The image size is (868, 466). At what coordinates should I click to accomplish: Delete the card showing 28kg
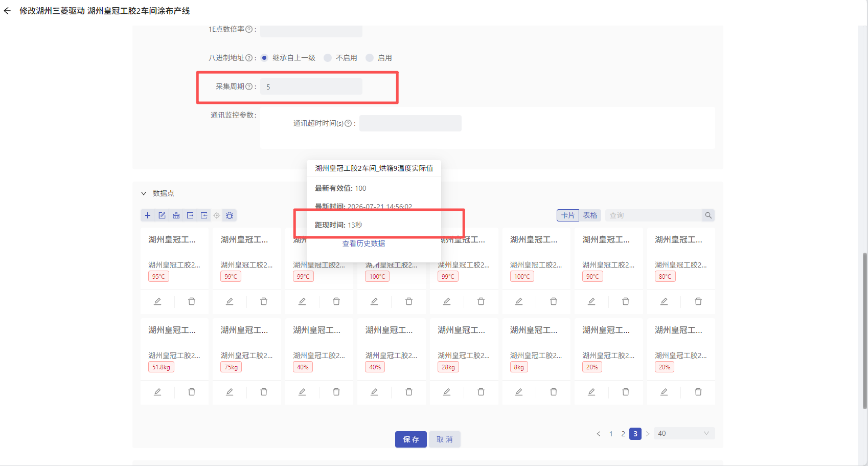pos(481,392)
